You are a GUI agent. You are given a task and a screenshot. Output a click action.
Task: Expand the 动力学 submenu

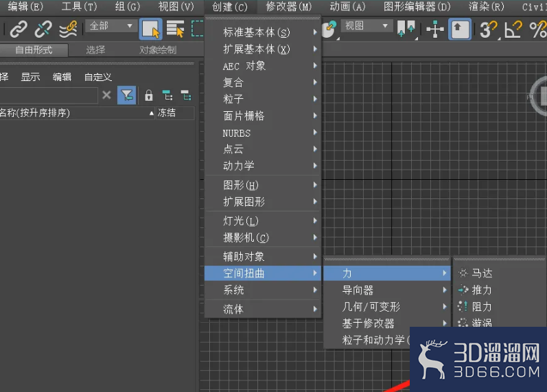click(263, 166)
